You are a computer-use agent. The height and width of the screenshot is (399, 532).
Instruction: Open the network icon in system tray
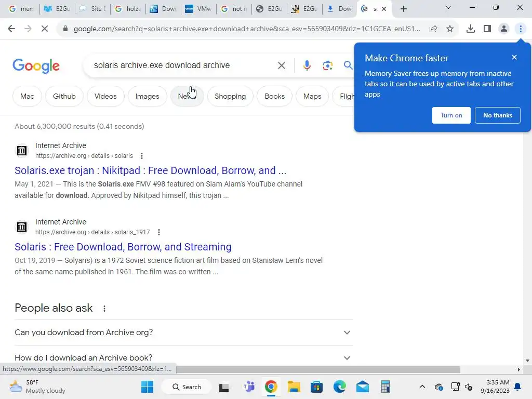click(455, 387)
